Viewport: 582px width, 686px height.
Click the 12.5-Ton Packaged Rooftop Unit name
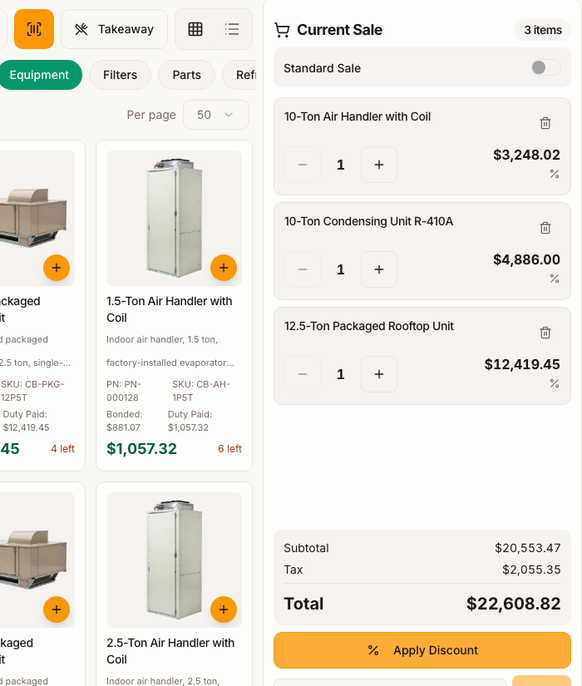369,326
